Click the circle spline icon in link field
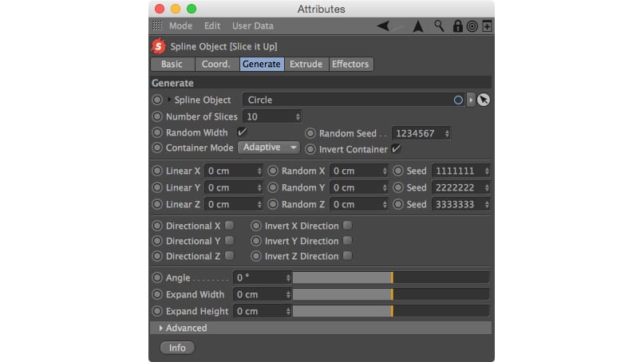 click(x=458, y=100)
